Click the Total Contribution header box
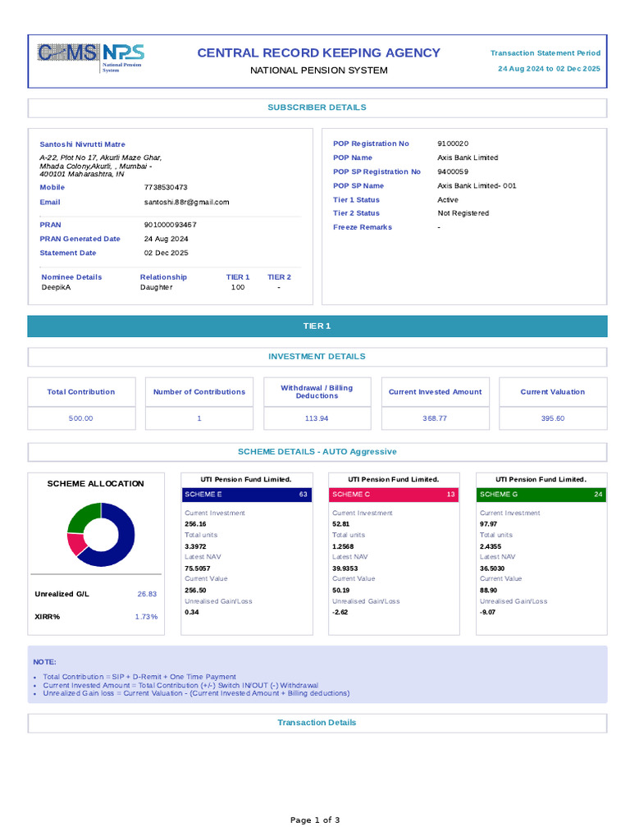Image resolution: width=630 pixels, height=840 pixels. coord(81,392)
